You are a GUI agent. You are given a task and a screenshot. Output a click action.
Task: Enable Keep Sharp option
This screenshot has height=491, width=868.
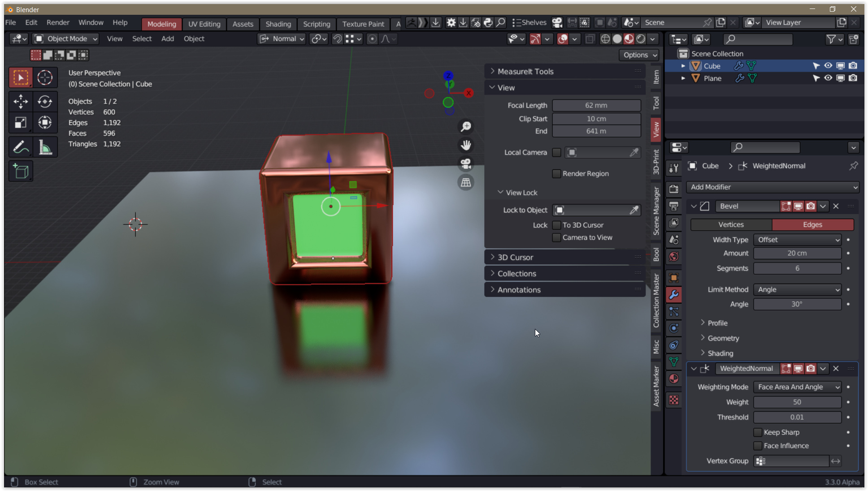(758, 432)
